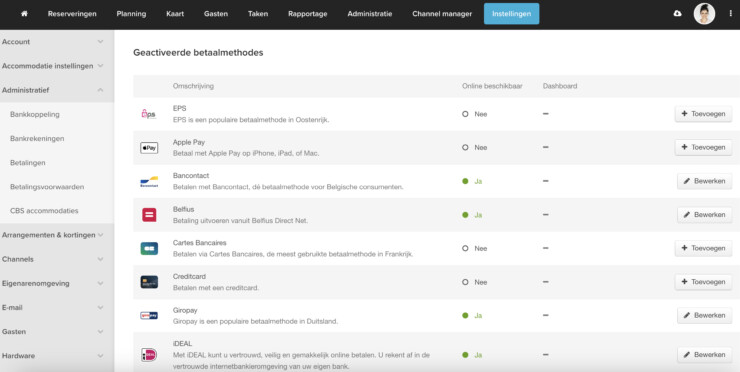Click the Online beschikbaar column header
The image size is (740, 372).
(492, 86)
